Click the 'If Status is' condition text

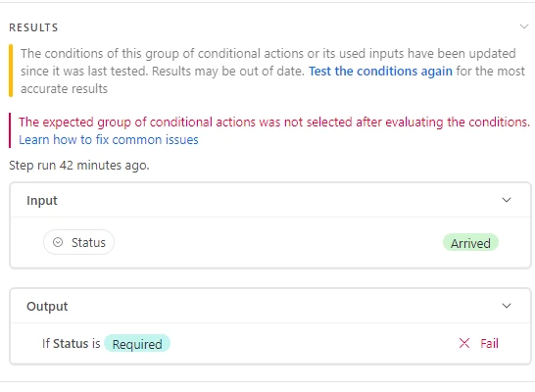coord(72,344)
